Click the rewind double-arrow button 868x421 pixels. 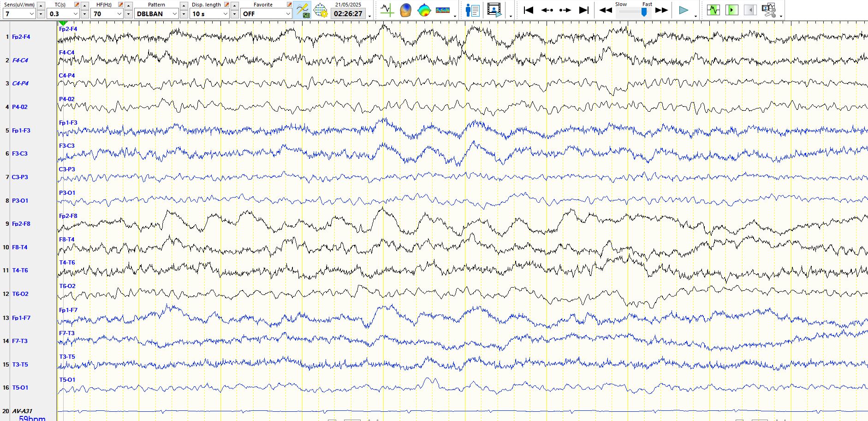[606, 10]
